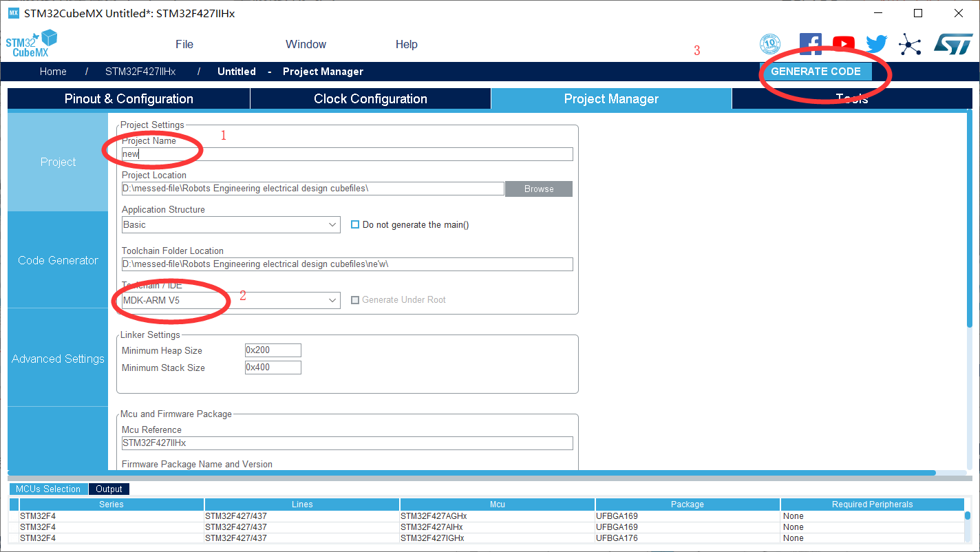
Task: Click the GENERATE CODE button
Action: [816, 72]
